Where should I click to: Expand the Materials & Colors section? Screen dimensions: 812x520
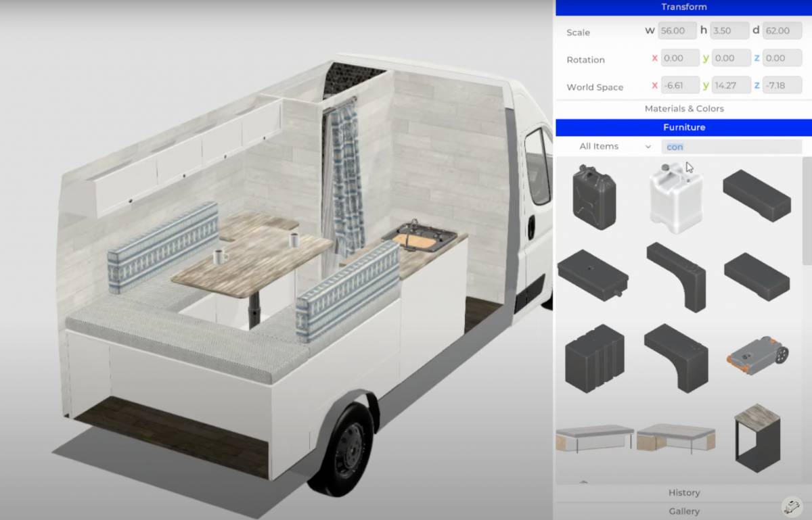click(684, 108)
